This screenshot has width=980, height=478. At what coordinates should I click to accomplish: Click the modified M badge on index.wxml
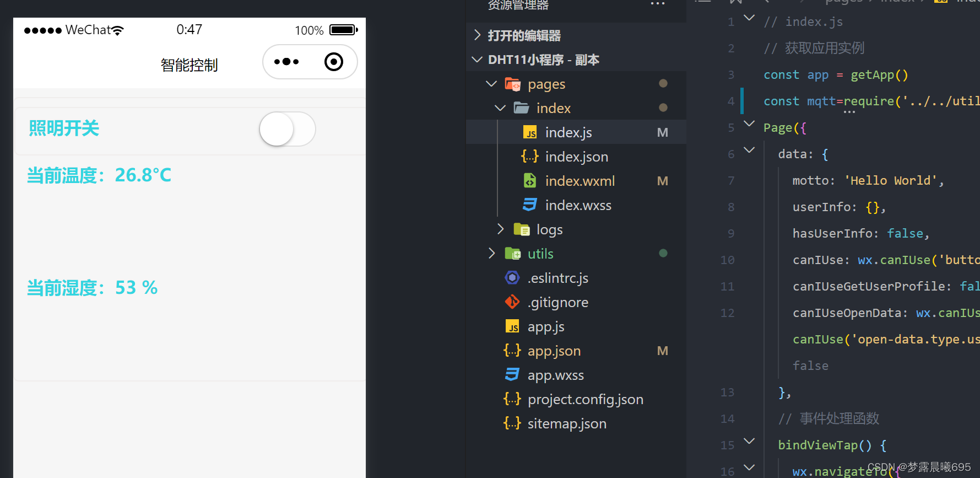pyautogui.click(x=663, y=181)
